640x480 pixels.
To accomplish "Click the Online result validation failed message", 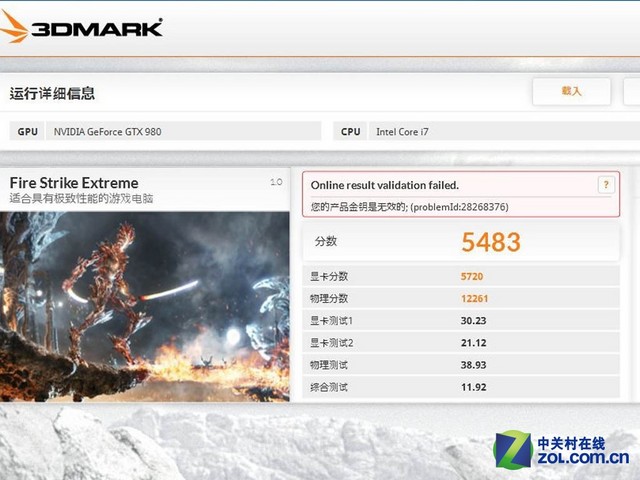I will [x=384, y=185].
